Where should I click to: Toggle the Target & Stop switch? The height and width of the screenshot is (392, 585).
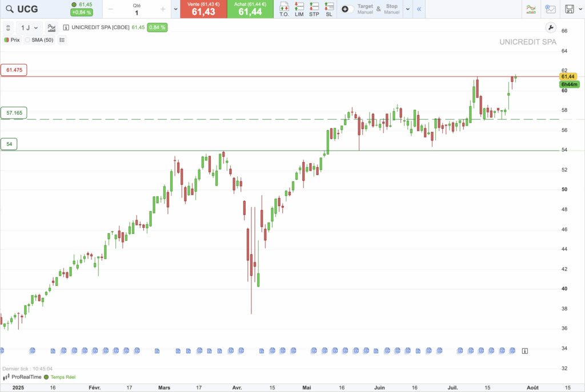[x=347, y=9]
